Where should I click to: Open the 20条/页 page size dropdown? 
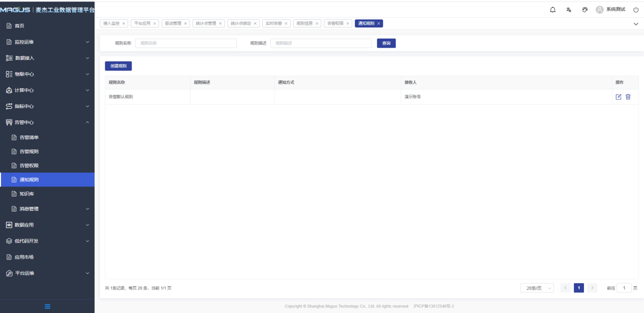[537, 288]
